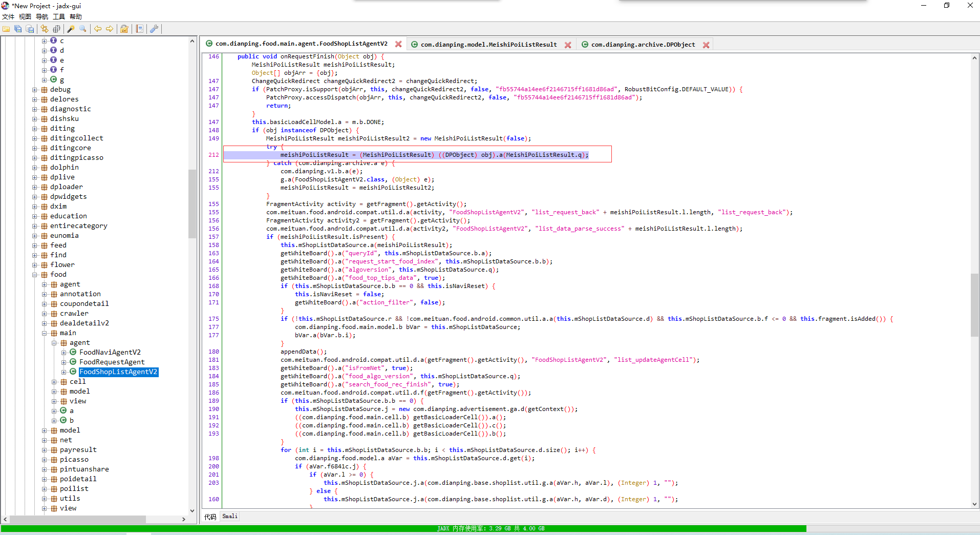The height and width of the screenshot is (535, 980).
Task: Click the package icon next to payresult
Action: pos(54,450)
